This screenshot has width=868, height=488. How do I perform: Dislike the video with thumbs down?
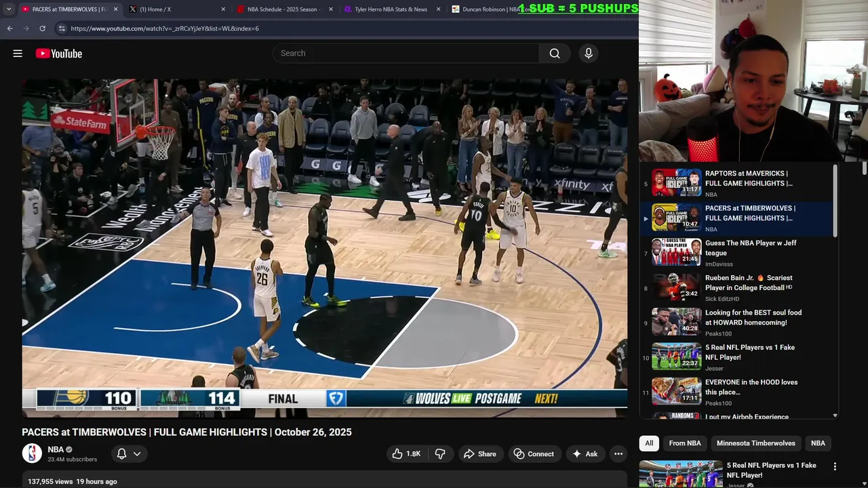coord(440,454)
